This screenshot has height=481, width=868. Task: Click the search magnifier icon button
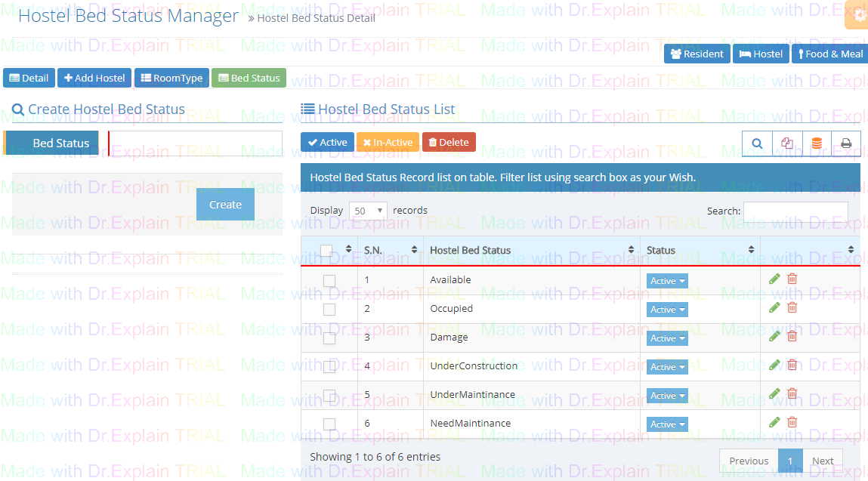[757, 143]
